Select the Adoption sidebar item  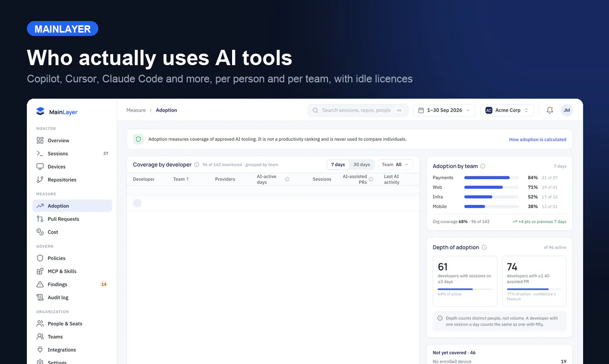pos(72,206)
